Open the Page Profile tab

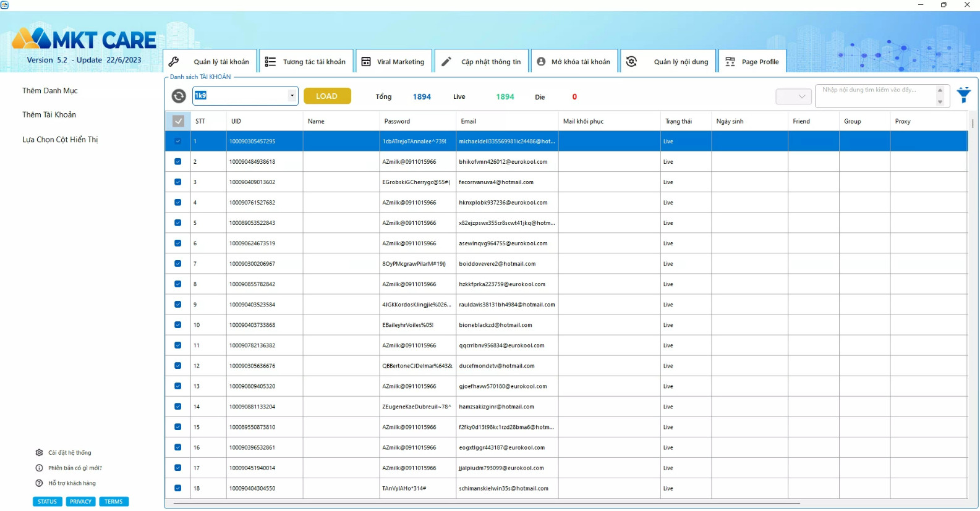coord(752,61)
